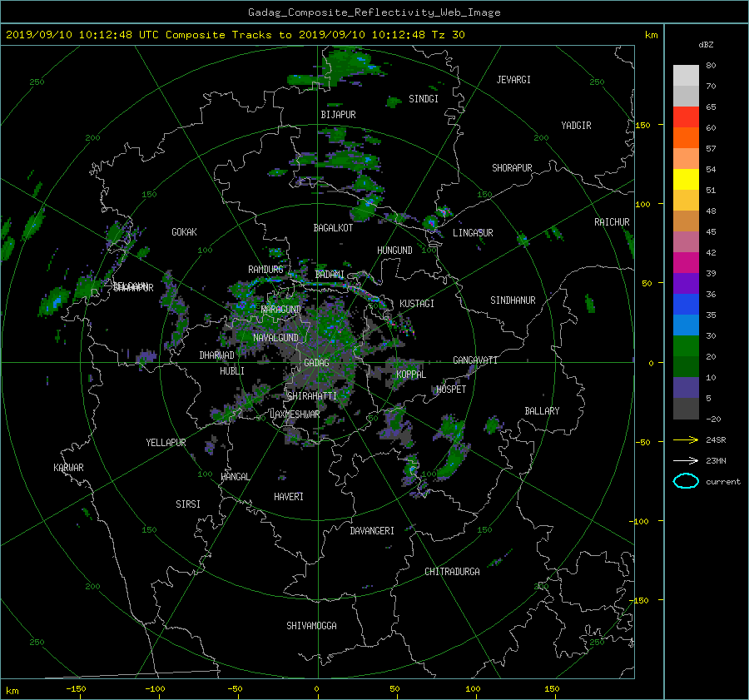The image size is (749, 700).
Task: Click the HUNGUND city label
Action: point(394,251)
